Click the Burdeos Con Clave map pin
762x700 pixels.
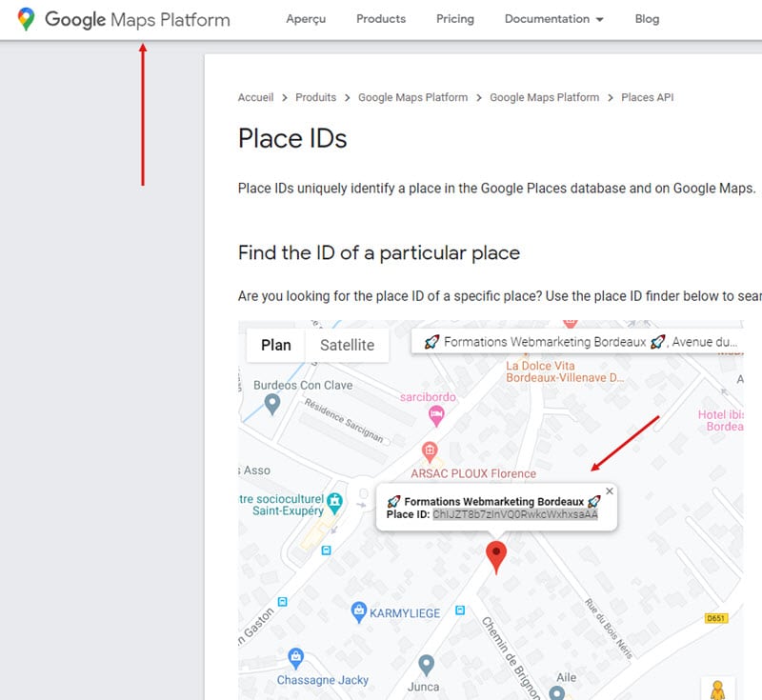(272, 404)
